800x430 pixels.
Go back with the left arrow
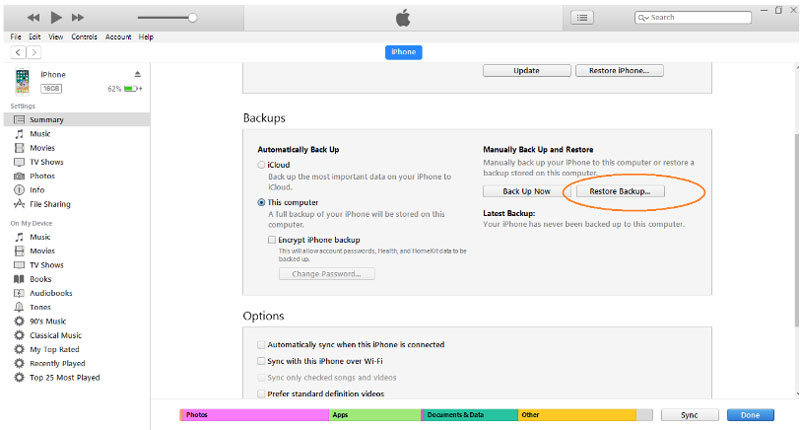click(18, 52)
